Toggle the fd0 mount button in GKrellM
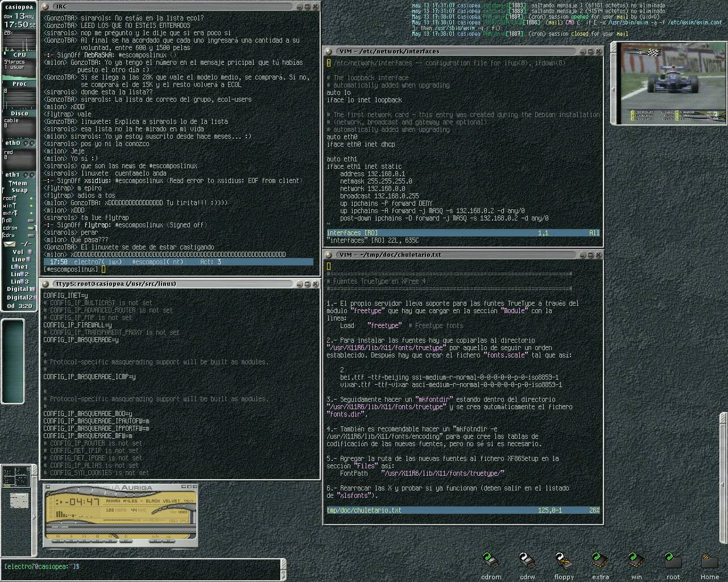This screenshot has width=728, height=582. [x=31, y=221]
